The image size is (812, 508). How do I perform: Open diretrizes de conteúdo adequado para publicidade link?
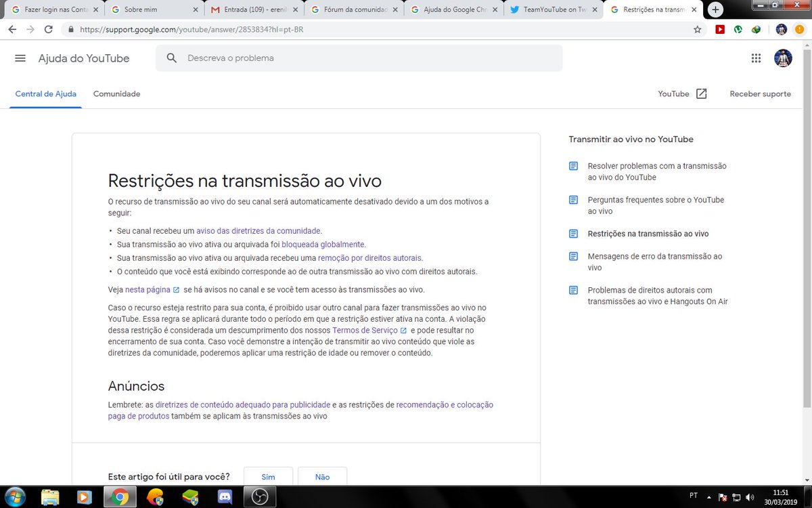[x=243, y=405]
